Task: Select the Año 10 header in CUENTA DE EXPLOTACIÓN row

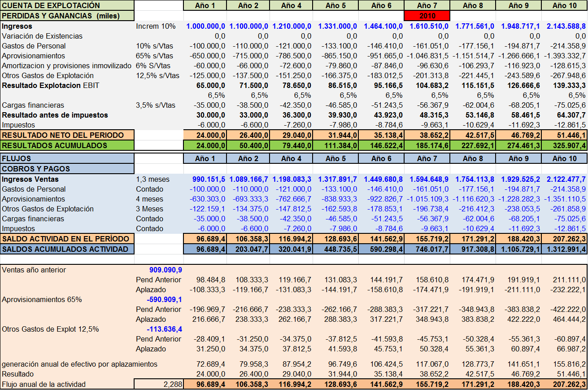Action: tap(564, 5)
